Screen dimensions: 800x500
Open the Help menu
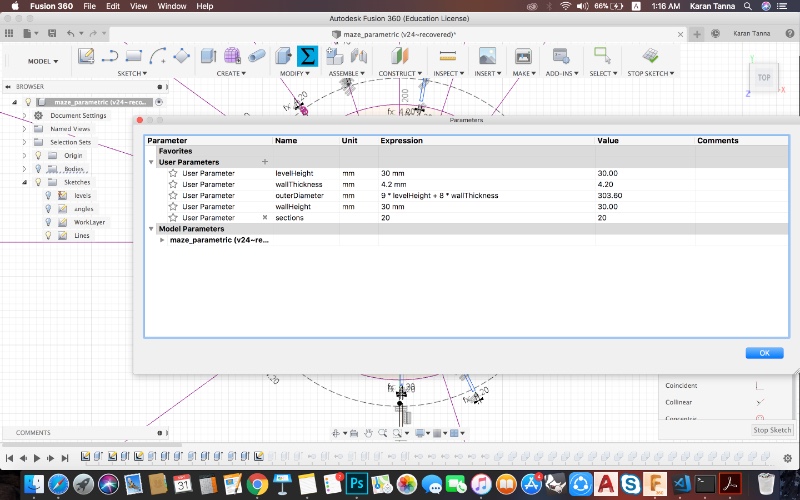point(205,6)
